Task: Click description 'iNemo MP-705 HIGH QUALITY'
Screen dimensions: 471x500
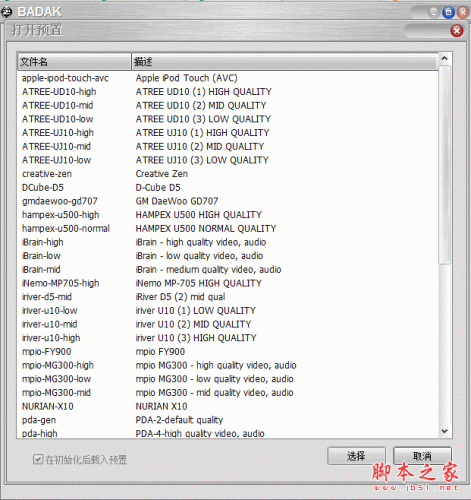Action: 199,283
